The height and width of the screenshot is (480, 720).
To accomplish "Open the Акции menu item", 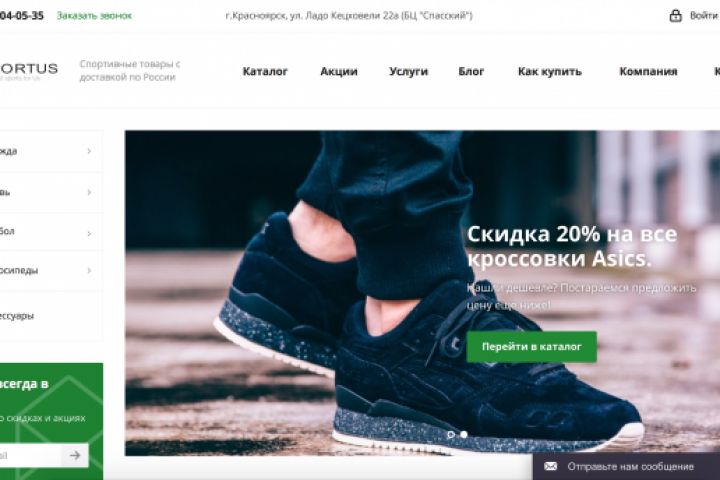I will pos(339,71).
